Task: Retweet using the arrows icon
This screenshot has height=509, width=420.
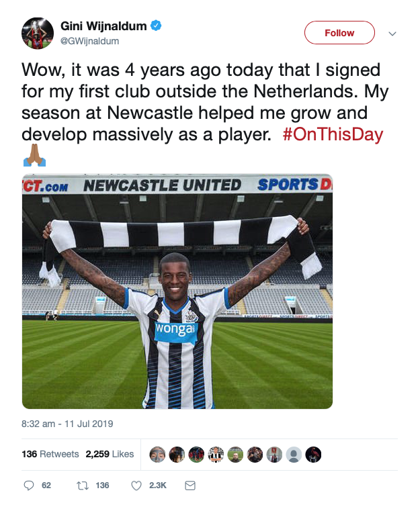Action: point(83,485)
